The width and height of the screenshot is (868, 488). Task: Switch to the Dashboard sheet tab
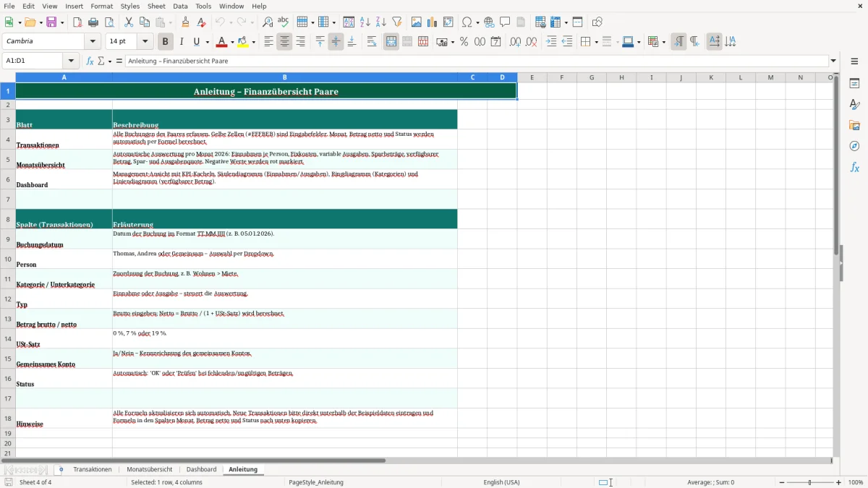coord(201,469)
